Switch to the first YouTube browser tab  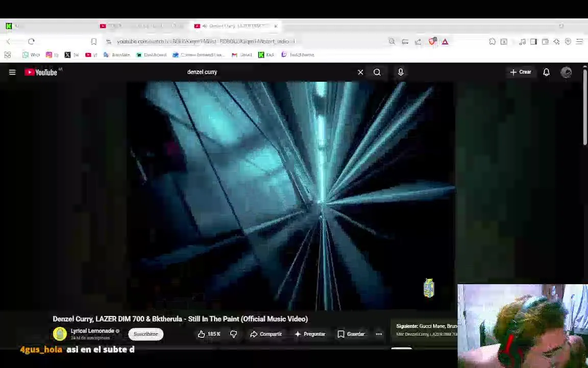(x=142, y=26)
